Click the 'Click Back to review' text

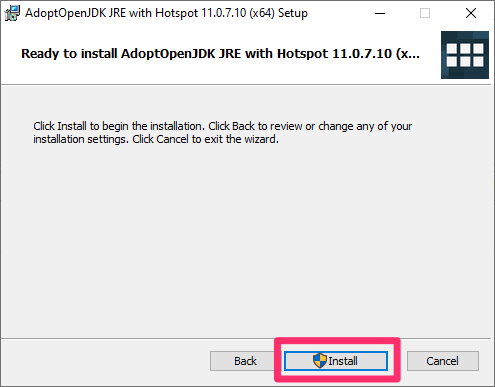point(255,126)
